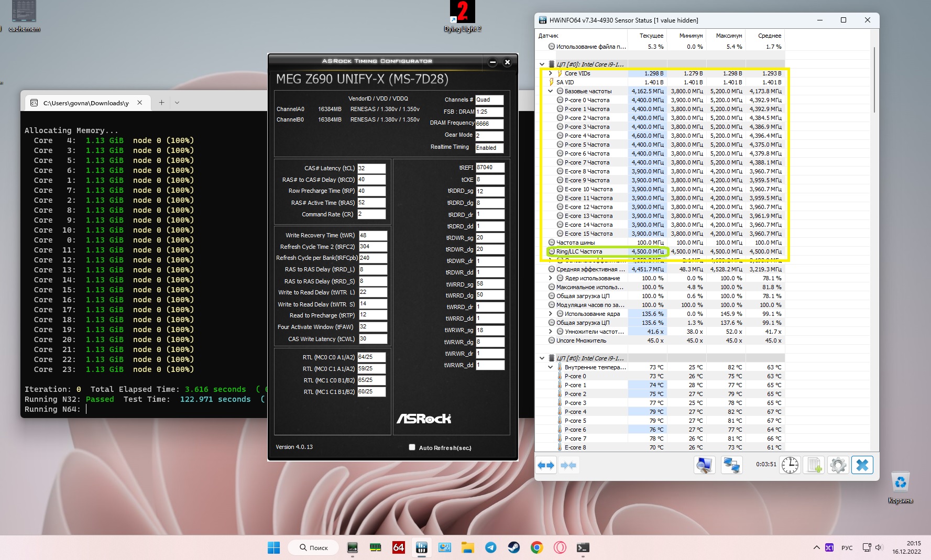The height and width of the screenshot is (560, 931).
Task: Open HWiNFO sensor monitor magnifier icon
Action: 704,465
